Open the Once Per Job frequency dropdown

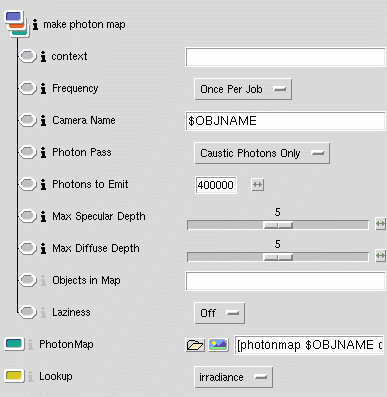point(243,89)
